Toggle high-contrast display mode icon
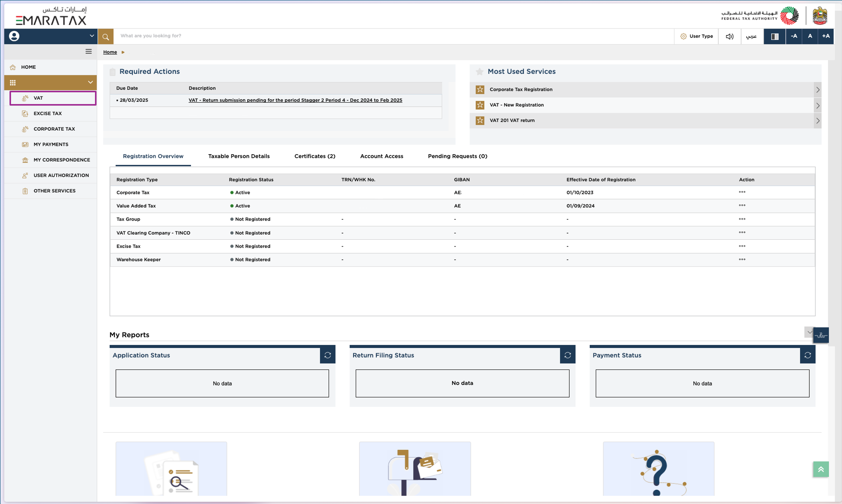The width and height of the screenshot is (842, 504). pos(774,36)
